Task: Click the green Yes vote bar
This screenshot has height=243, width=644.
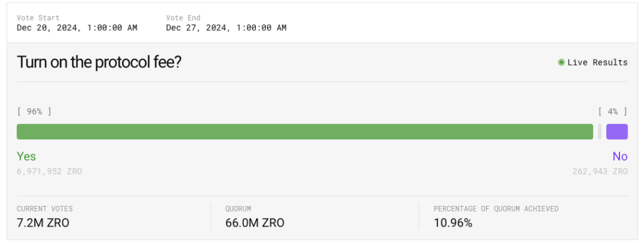Action: 305,132
